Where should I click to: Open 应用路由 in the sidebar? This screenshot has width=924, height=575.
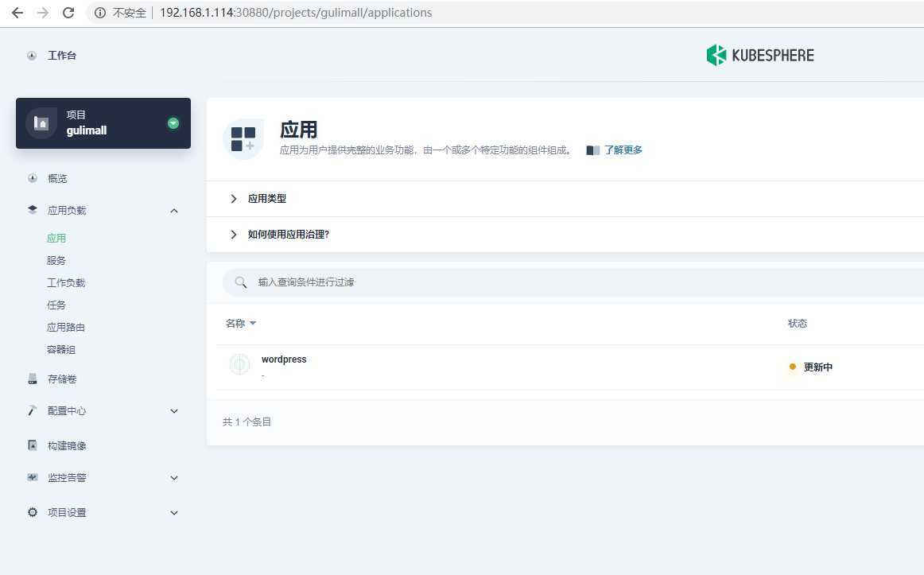click(66, 328)
